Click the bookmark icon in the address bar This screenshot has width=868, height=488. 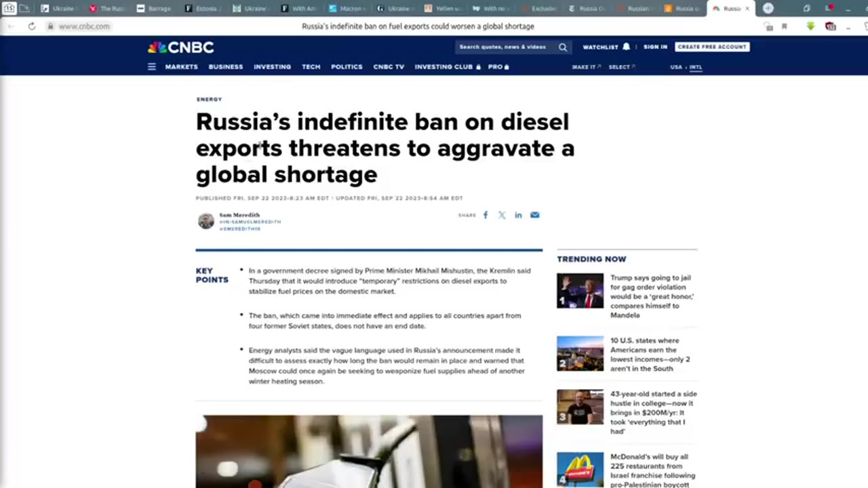(785, 26)
